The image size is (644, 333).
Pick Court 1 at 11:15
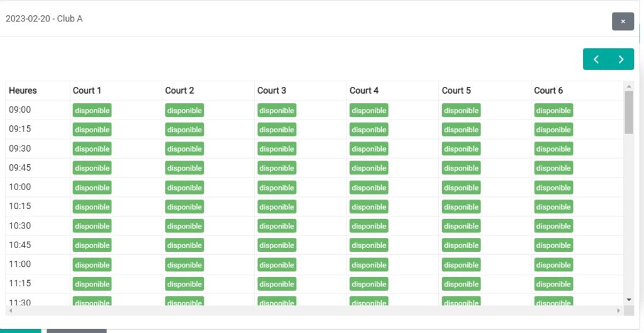92,284
